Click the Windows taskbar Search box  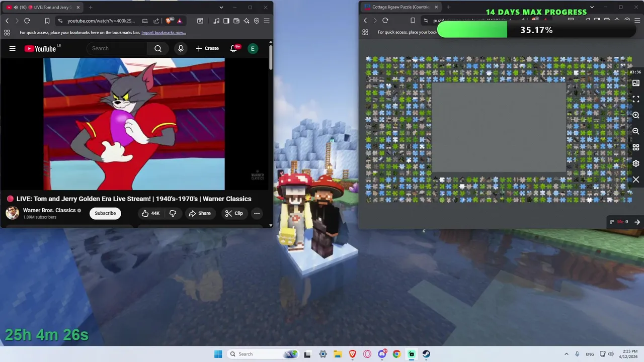[x=263, y=354]
